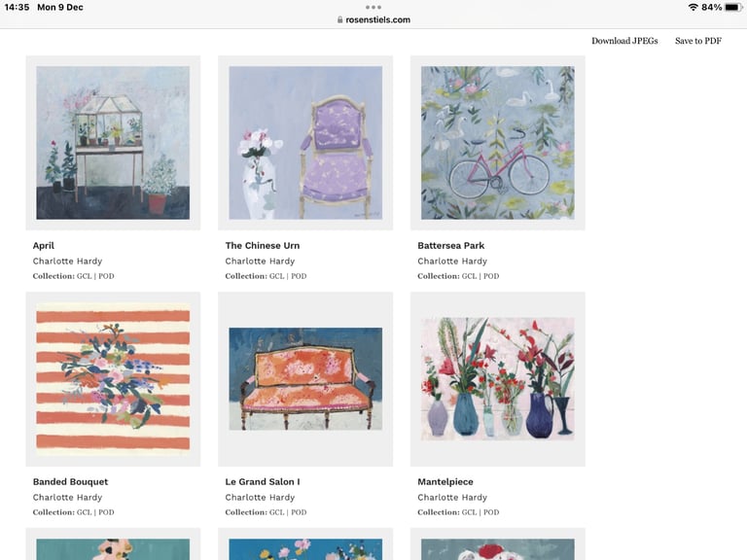Click the Battersea Park title
Viewport: 747px width, 560px height.
coord(450,246)
